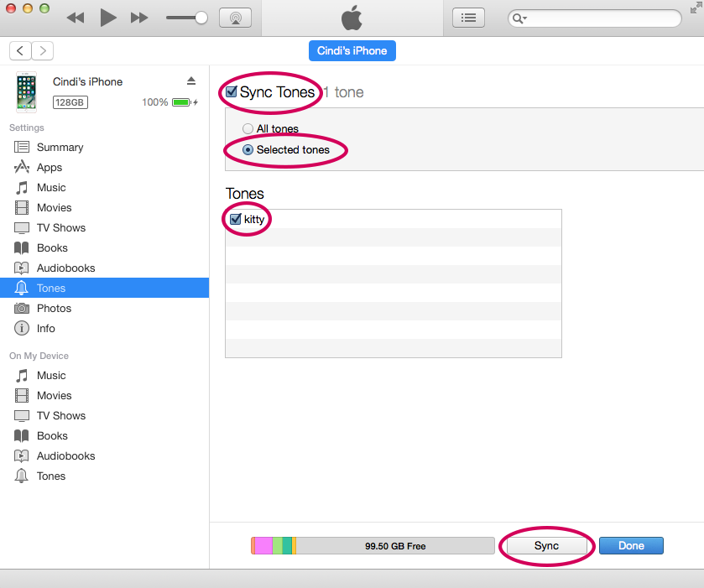
Task: Click the pink storage segment
Action: coord(263,546)
